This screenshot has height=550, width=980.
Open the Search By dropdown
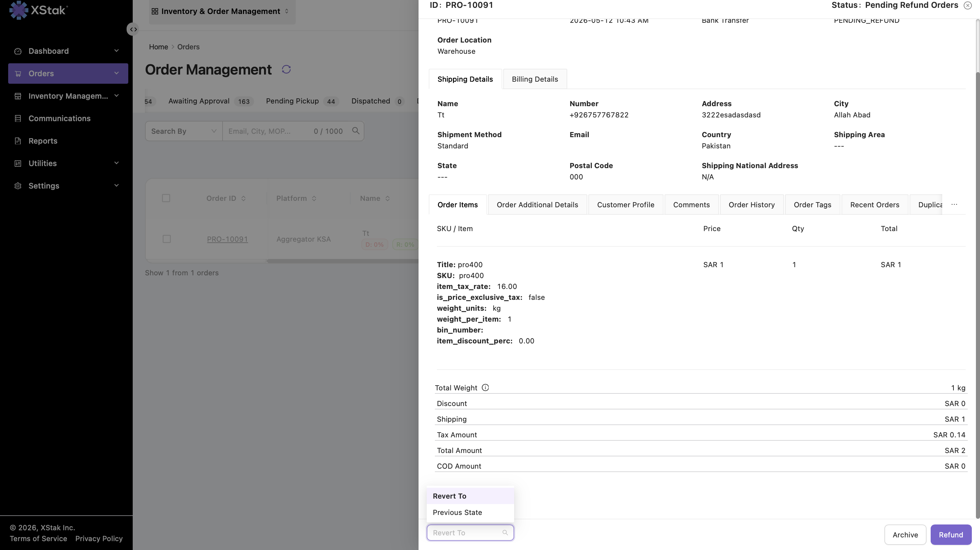(x=184, y=131)
